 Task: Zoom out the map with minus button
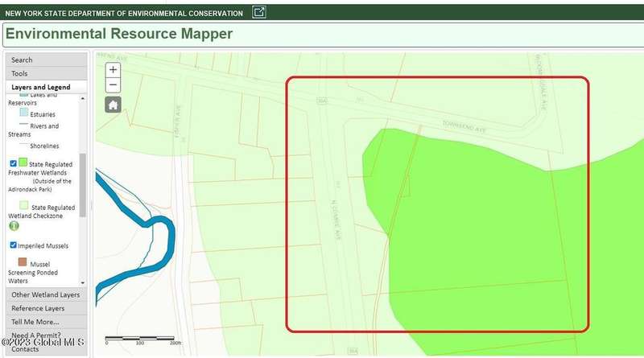coord(113,85)
